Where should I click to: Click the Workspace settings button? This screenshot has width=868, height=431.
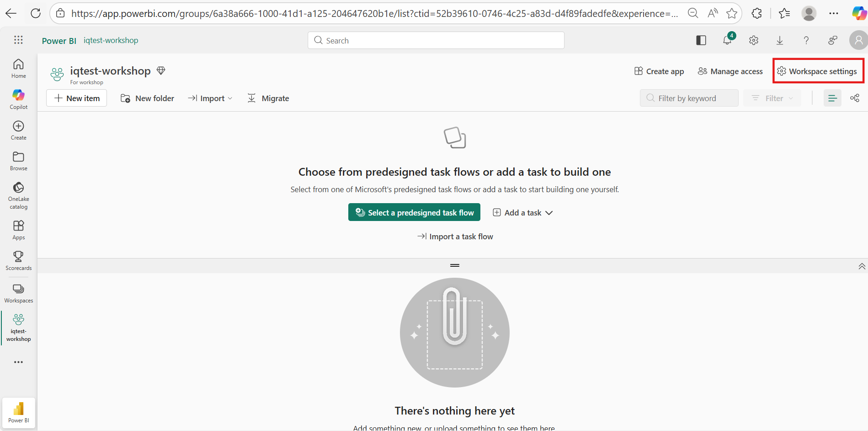click(x=818, y=71)
